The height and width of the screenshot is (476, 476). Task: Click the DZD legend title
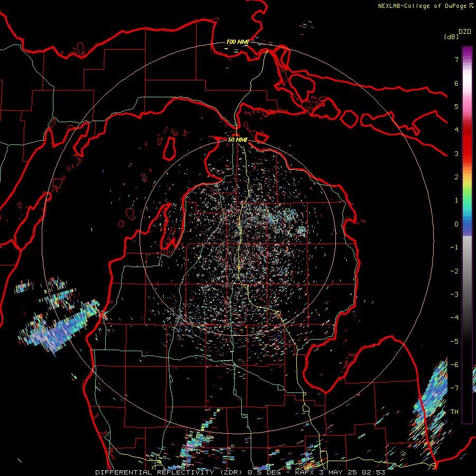(465, 32)
